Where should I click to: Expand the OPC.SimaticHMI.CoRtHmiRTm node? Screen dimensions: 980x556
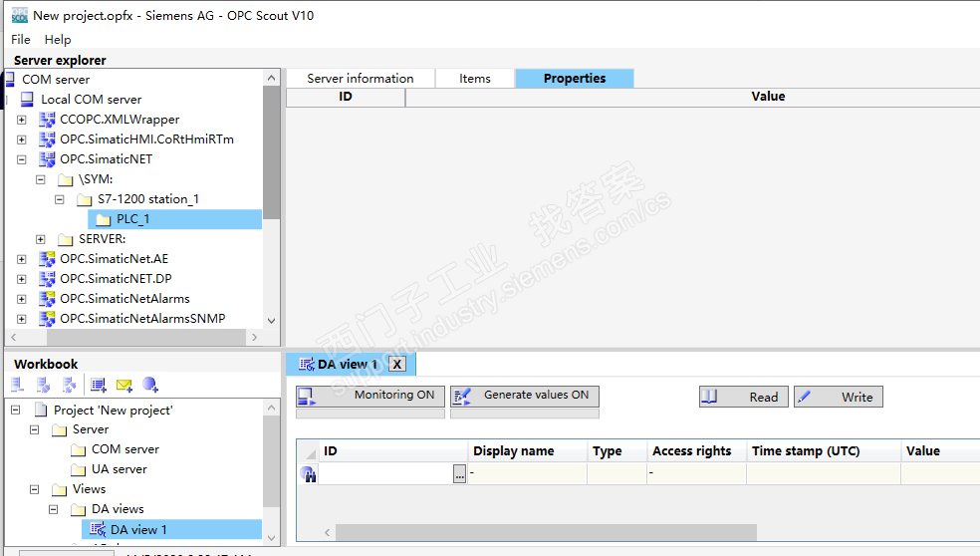coord(22,139)
